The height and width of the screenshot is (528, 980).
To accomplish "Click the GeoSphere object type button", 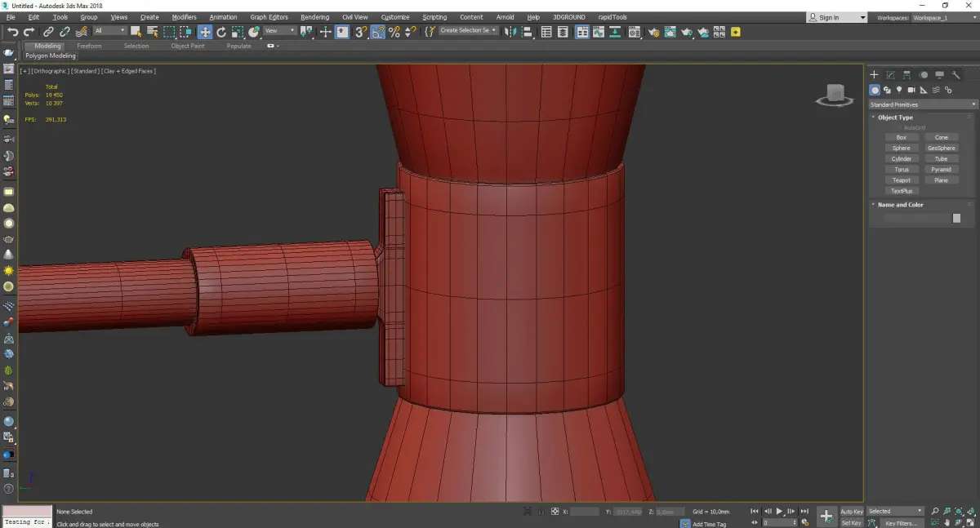I will click(942, 149).
